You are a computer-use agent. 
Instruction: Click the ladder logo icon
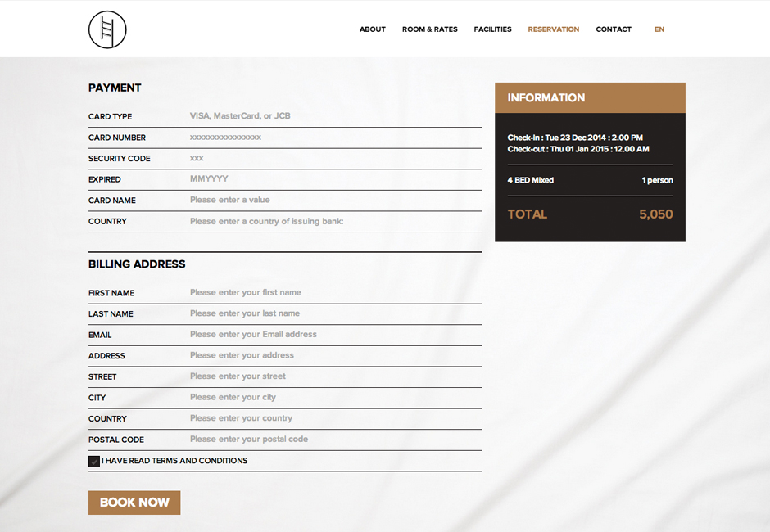pyautogui.click(x=107, y=29)
